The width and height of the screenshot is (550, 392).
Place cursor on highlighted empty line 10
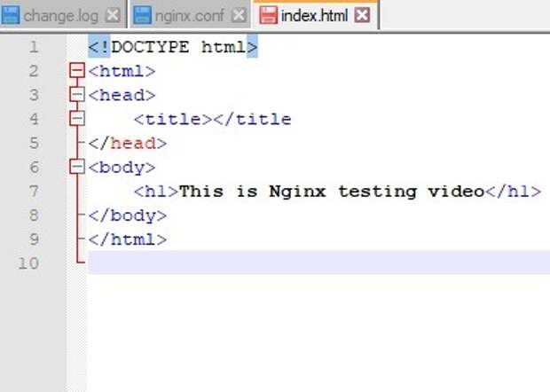[x=318, y=263]
